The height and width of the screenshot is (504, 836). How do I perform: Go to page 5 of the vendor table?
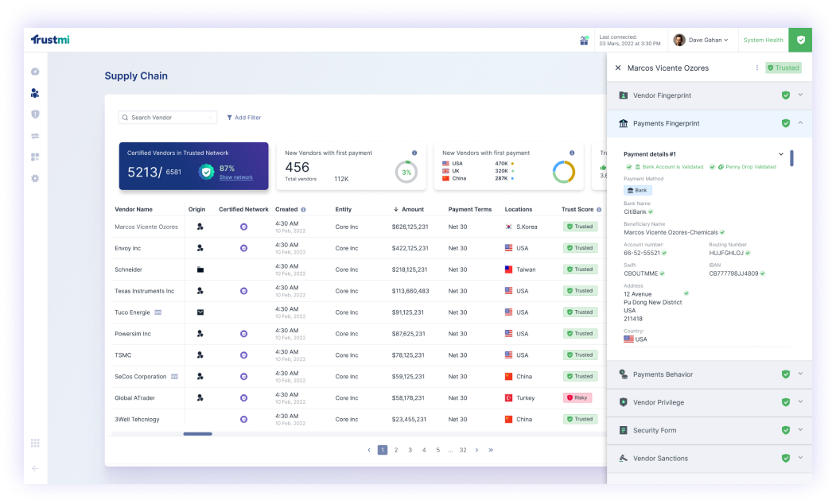[437, 450]
